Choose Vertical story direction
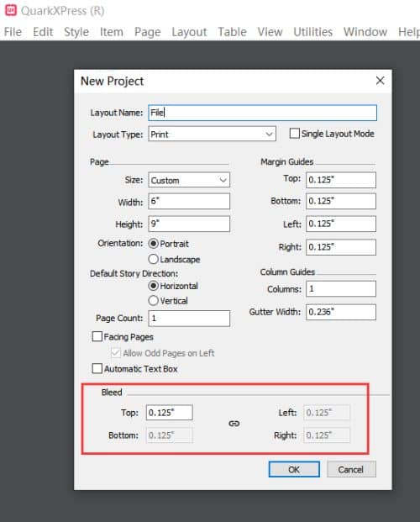The height and width of the screenshot is (522, 420). [x=153, y=300]
